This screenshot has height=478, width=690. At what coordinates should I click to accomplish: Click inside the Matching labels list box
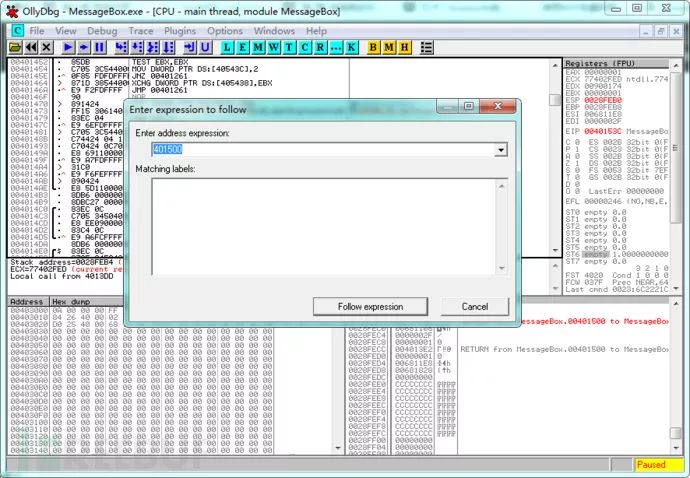click(x=323, y=227)
